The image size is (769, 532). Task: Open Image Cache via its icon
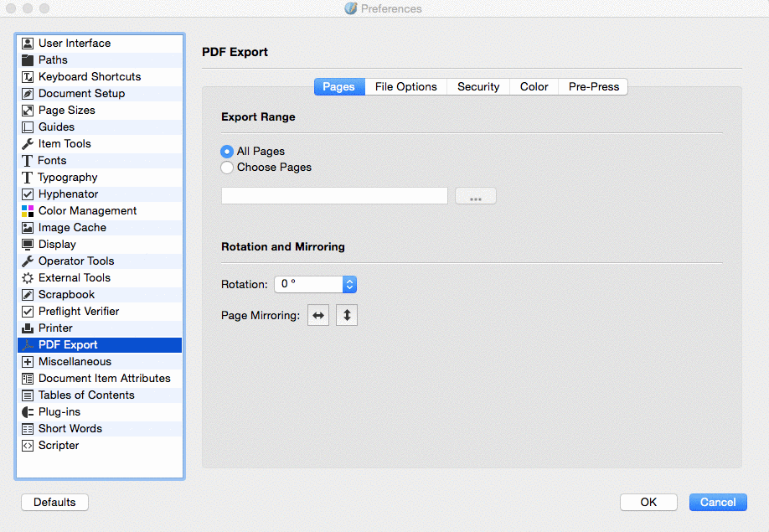tap(28, 228)
